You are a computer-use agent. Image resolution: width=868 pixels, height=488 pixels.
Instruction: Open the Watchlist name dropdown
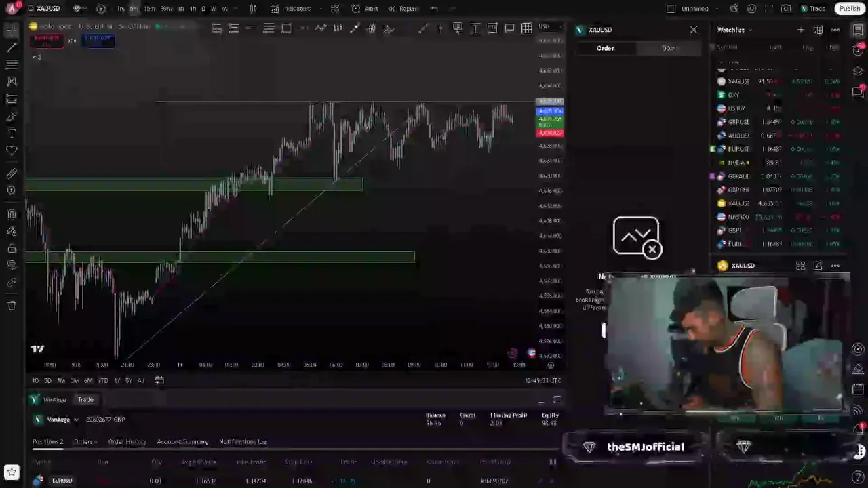click(734, 30)
